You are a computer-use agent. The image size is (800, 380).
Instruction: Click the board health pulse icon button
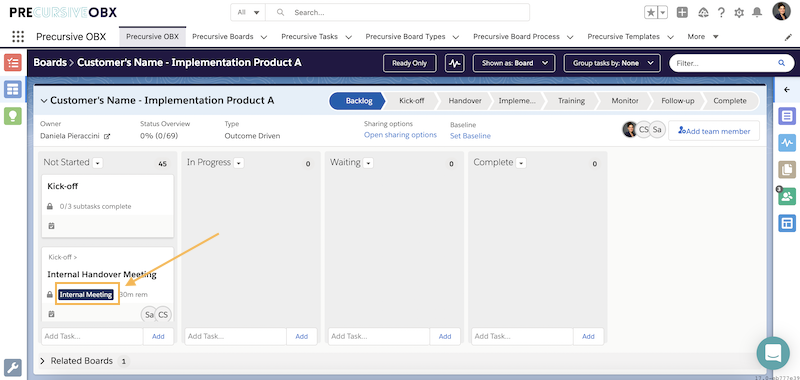[454, 63]
